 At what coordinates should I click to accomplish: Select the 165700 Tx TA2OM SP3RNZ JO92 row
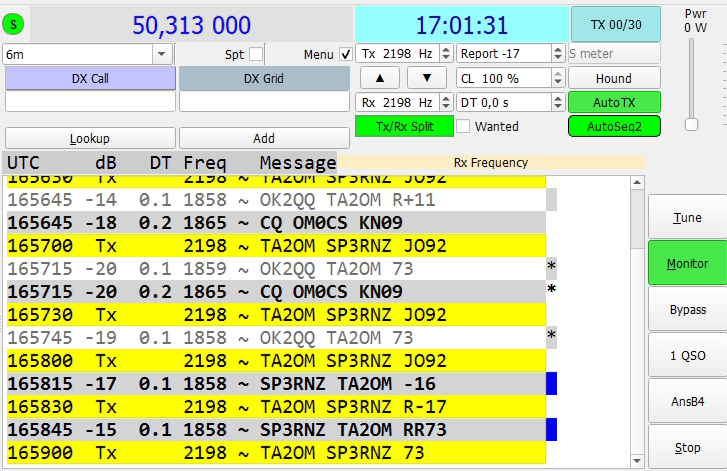pos(276,246)
